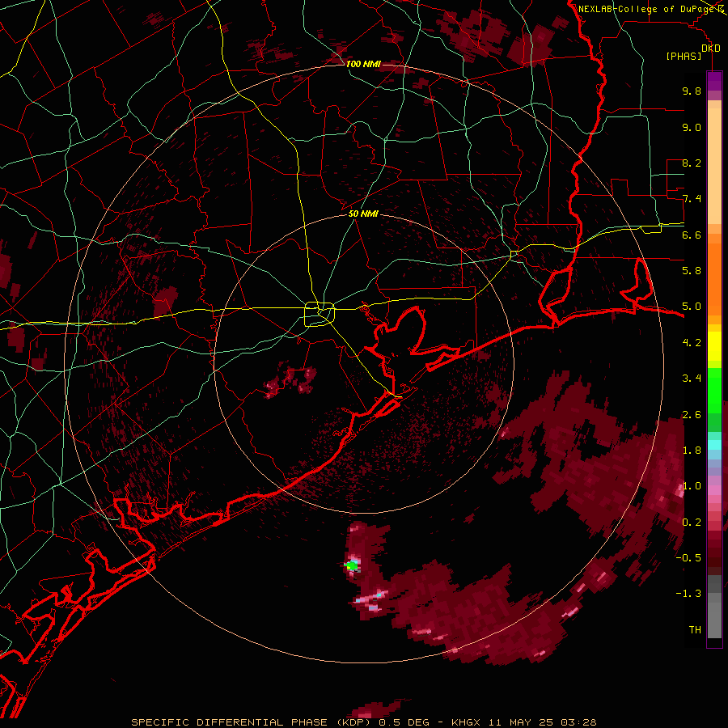Image resolution: width=728 pixels, height=728 pixels.
Task: Click the KHGX station identifier in the caption
Action: (x=467, y=722)
